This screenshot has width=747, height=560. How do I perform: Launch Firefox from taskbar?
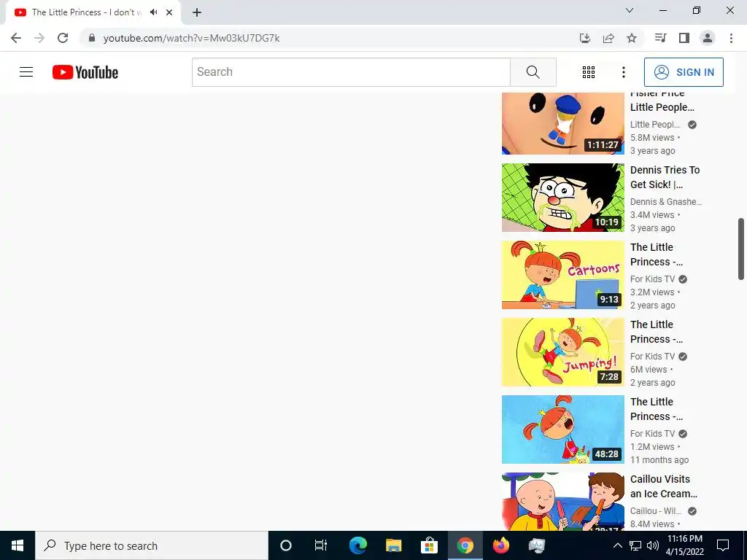(x=500, y=545)
